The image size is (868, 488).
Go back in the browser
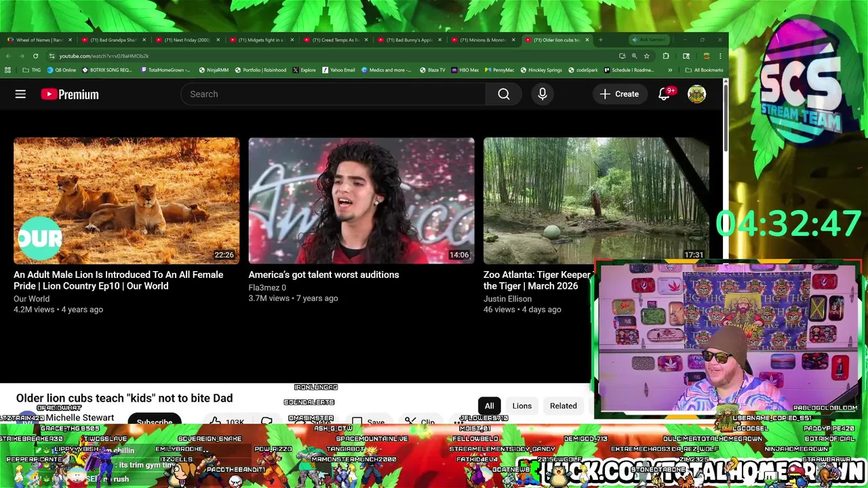(9, 56)
